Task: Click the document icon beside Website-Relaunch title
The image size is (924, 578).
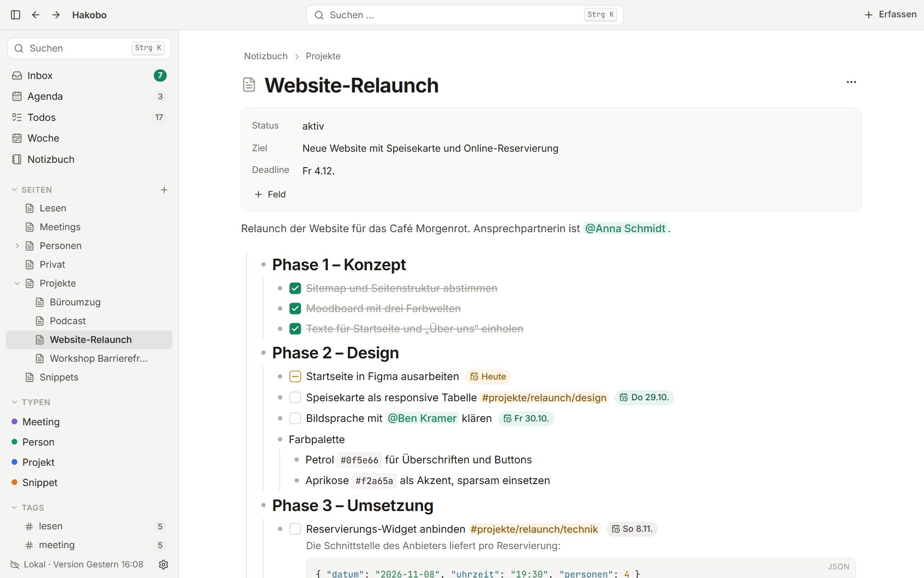Action: click(x=249, y=85)
